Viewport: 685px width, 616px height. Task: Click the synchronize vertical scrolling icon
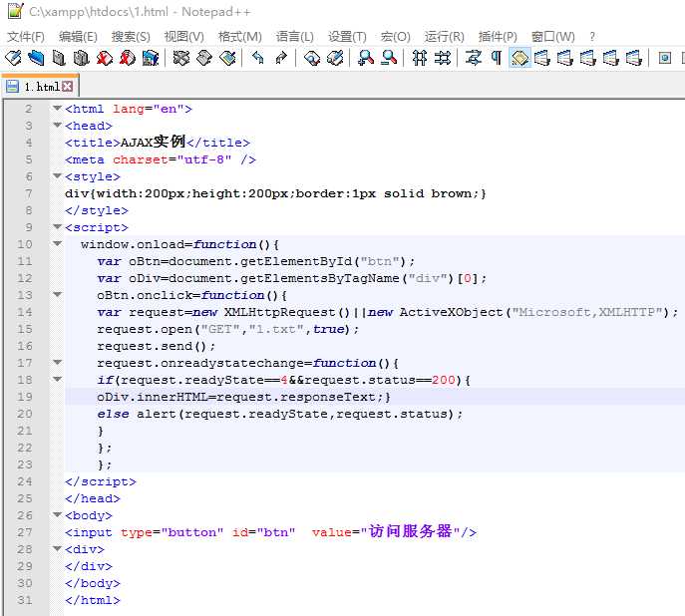tap(420, 58)
